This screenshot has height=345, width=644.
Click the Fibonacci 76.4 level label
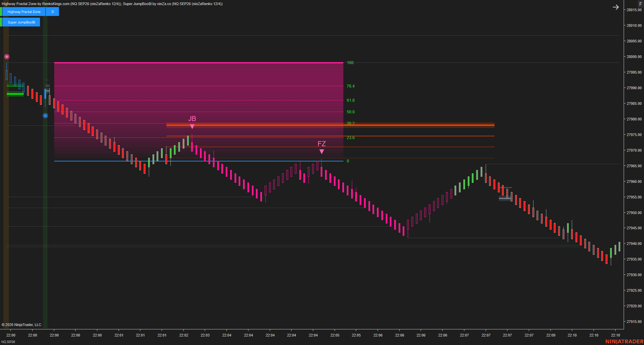pyautogui.click(x=350, y=86)
